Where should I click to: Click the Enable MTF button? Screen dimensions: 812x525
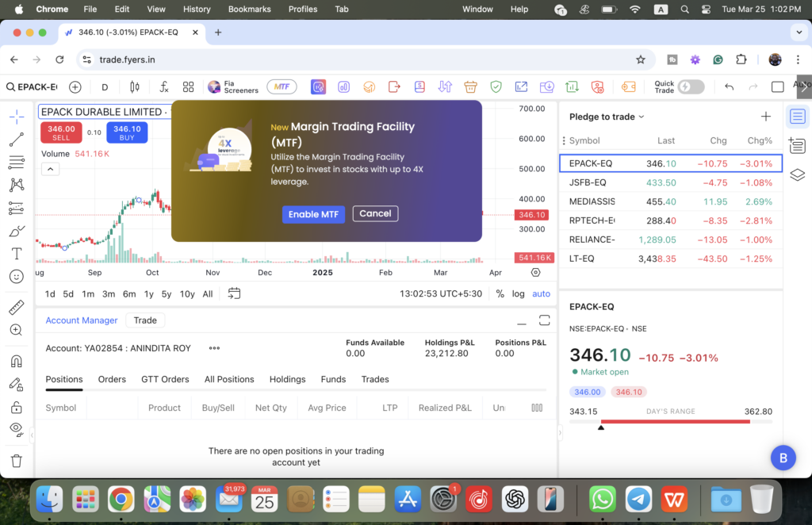[x=313, y=214]
